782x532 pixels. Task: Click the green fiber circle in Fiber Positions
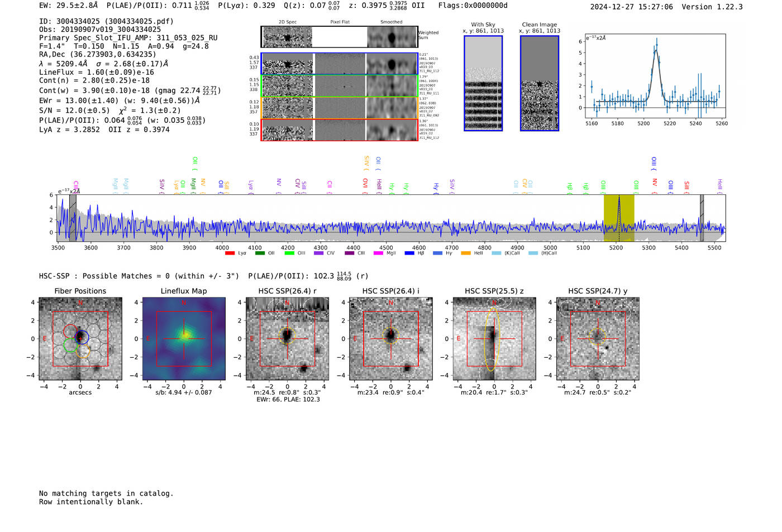(70, 345)
